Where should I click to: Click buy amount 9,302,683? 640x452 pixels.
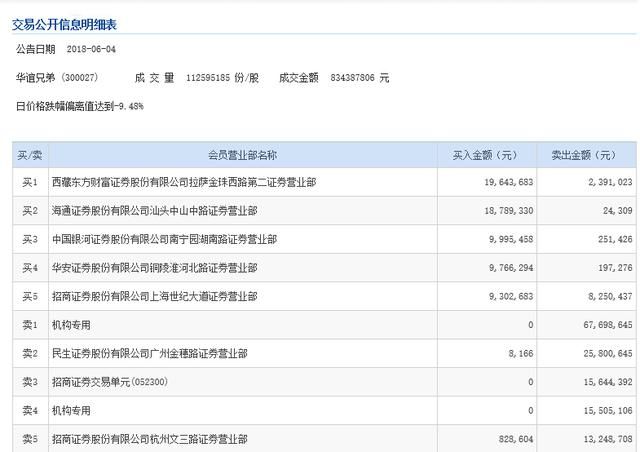click(511, 296)
